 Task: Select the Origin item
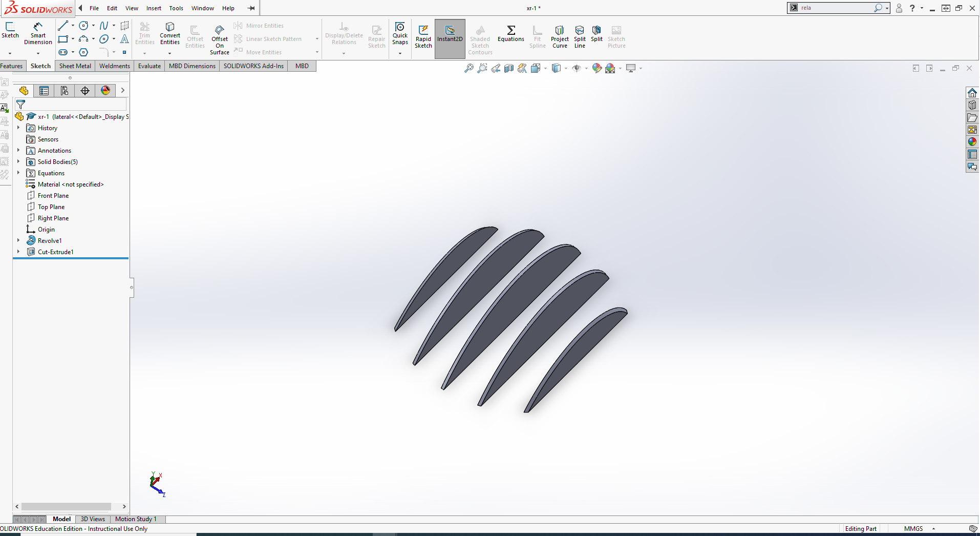tap(46, 230)
